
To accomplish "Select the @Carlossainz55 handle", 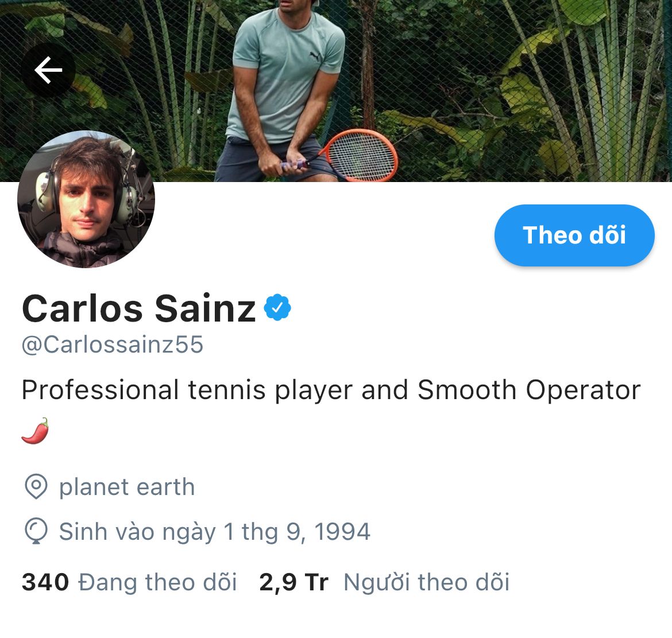I will 112,345.
